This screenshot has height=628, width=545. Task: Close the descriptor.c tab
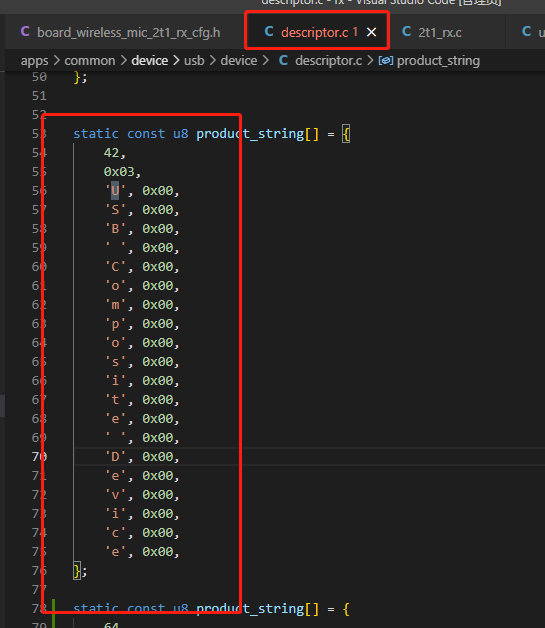pyautogui.click(x=372, y=32)
